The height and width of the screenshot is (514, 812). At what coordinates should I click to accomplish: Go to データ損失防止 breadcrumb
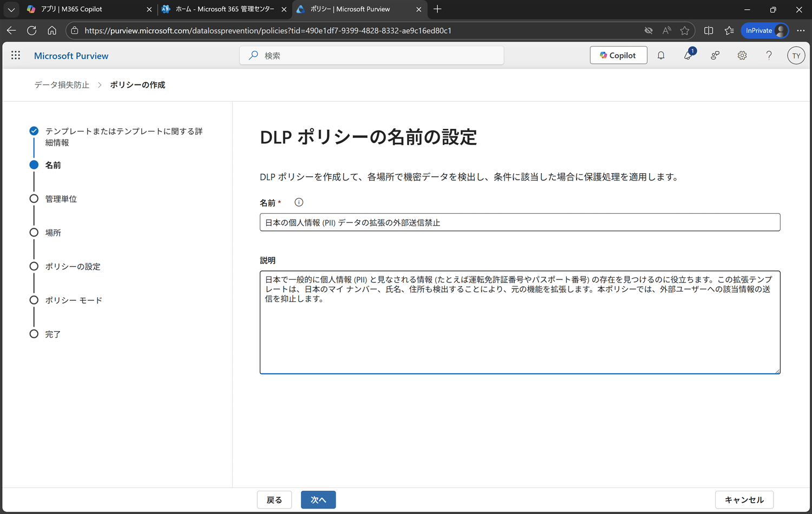click(62, 85)
